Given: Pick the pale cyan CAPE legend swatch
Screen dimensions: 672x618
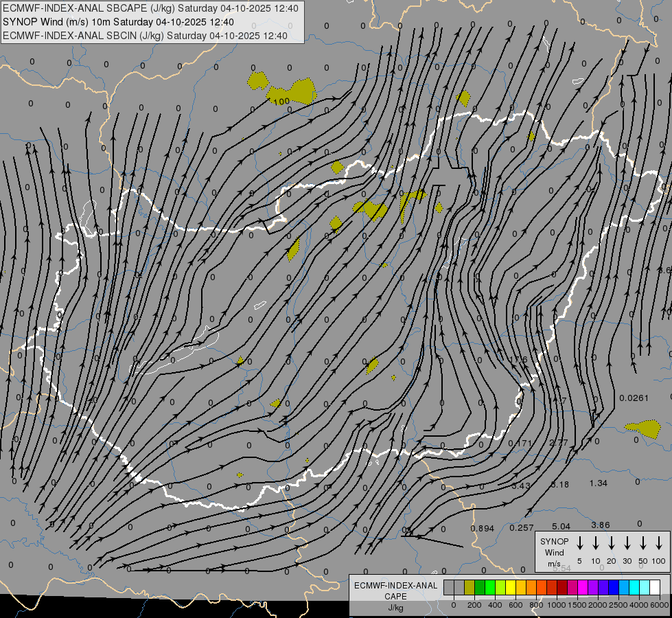Looking at the screenshot, I should coord(645,587).
